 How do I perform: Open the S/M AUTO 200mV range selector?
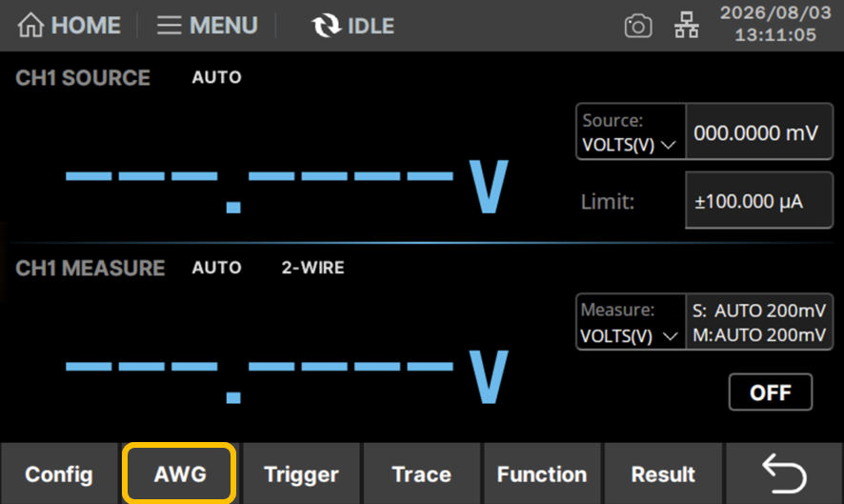[759, 322]
